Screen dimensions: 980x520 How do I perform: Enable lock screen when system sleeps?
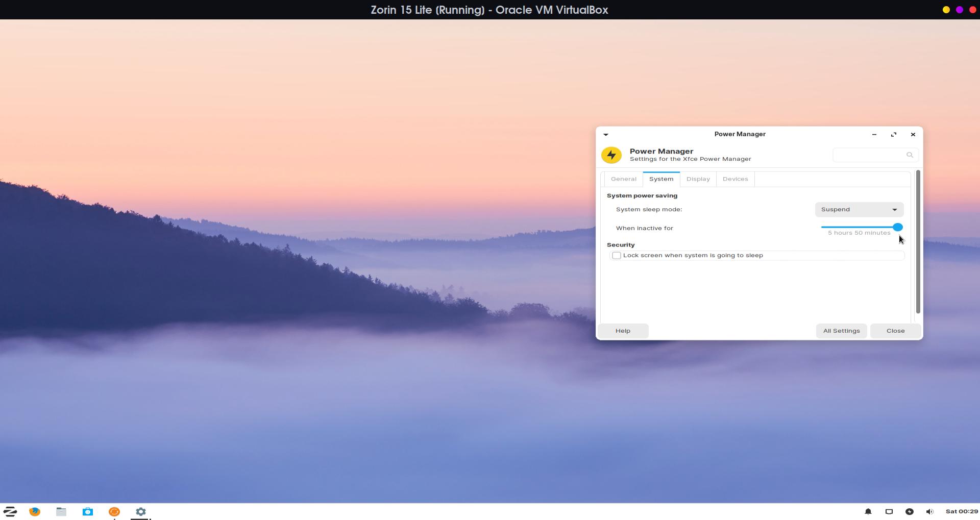point(617,256)
